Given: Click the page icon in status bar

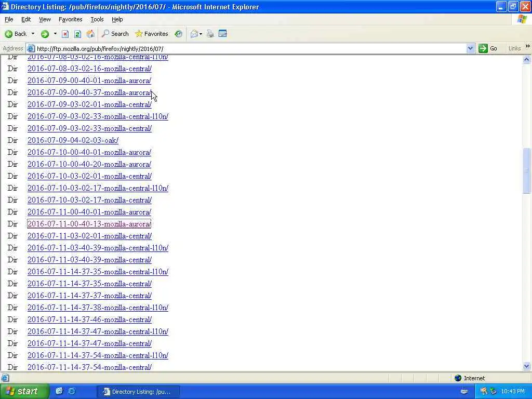Looking at the screenshot, I should [x=5, y=378].
